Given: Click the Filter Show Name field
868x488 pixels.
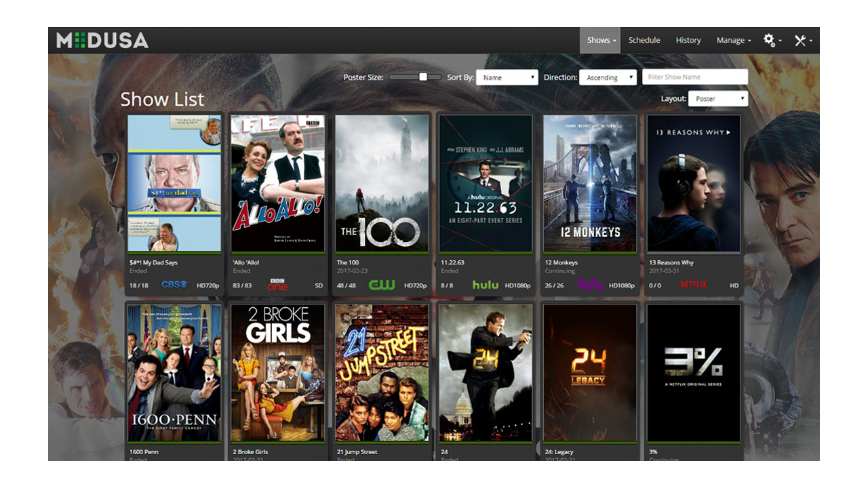Looking at the screenshot, I should coord(695,77).
